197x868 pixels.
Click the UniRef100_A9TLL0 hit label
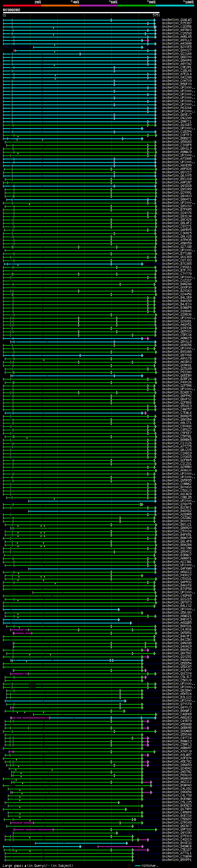point(177,40)
